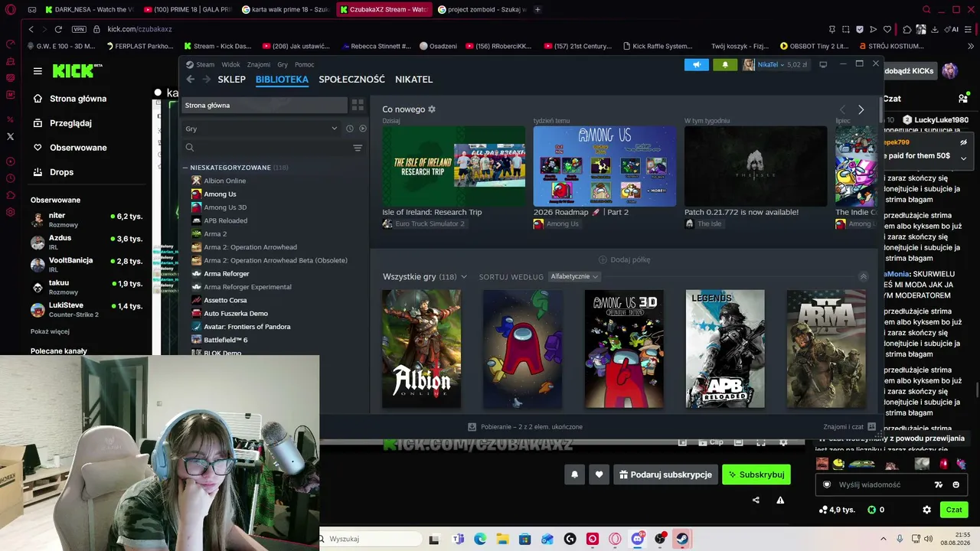Switch Steam library to grid view
This screenshot has height=551, width=980.
click(358, 105)
